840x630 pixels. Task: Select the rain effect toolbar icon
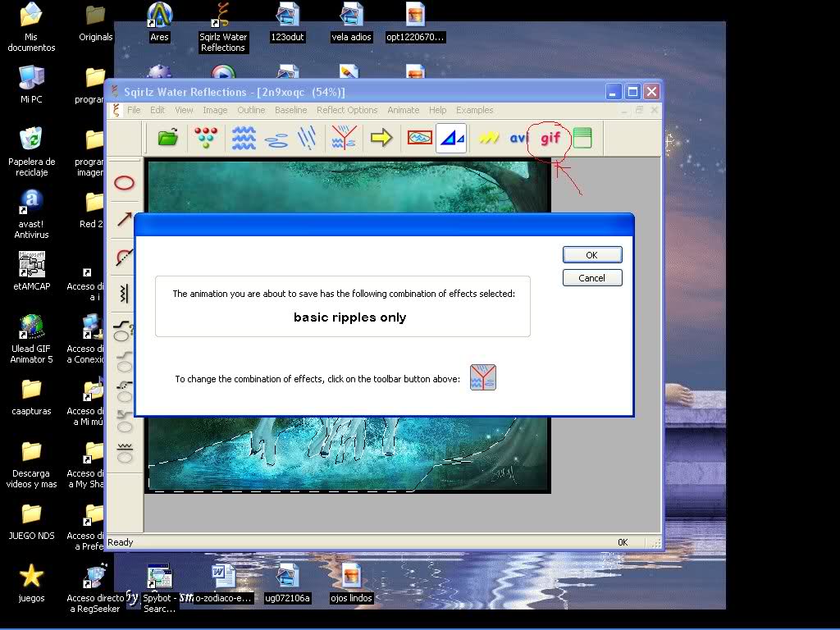coord(307,138)
